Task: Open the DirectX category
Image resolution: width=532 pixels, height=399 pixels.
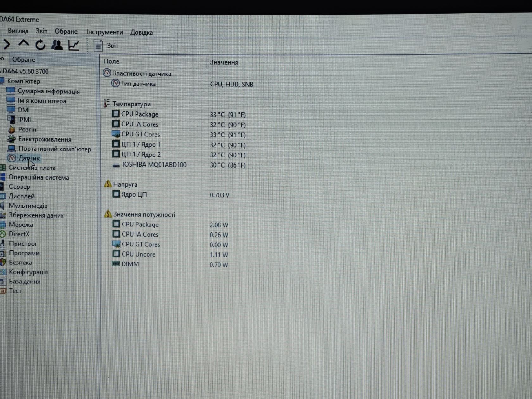Action: (x=15, y=234)
